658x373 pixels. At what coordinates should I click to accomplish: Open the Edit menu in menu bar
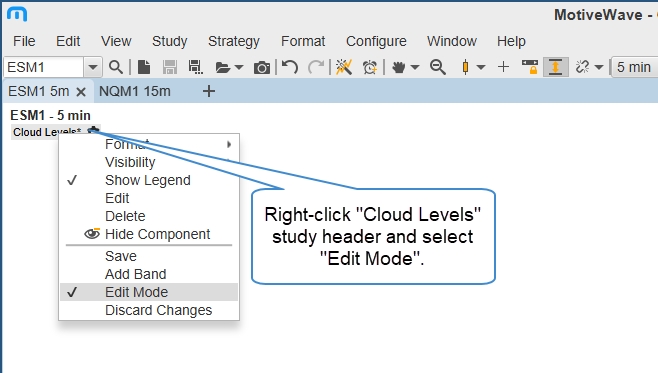tap(68, 41)
